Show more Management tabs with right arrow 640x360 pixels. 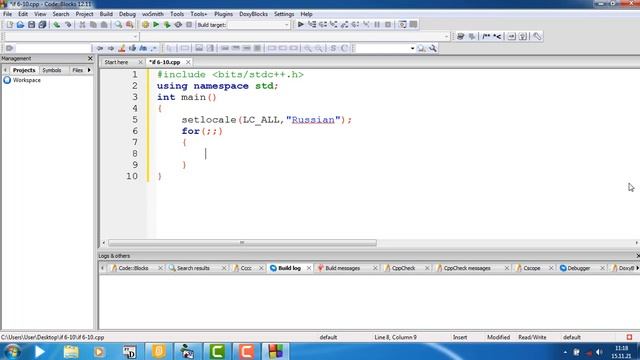pyautogui.click(x=89, y=70)
